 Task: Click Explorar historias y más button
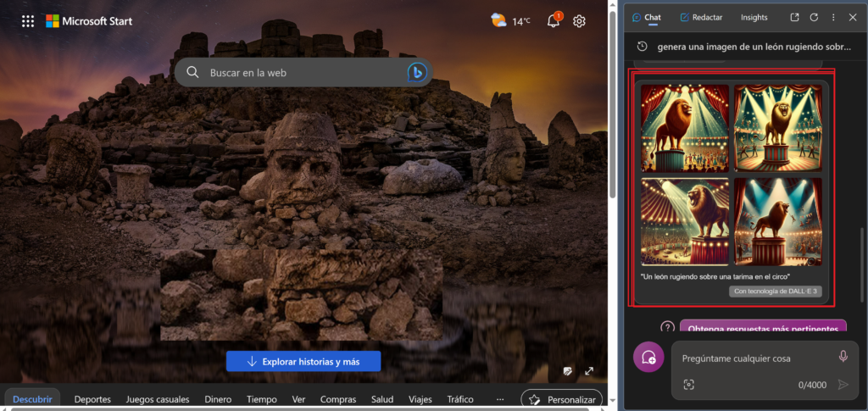(303, 362)
